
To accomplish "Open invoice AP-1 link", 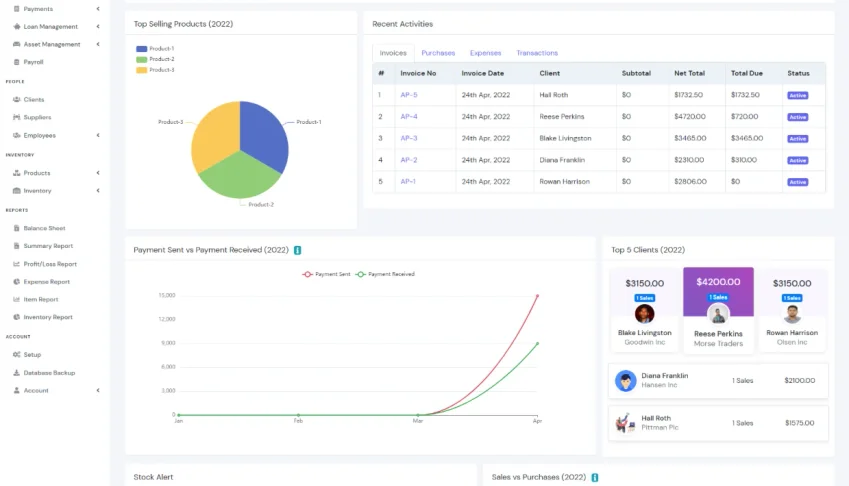I will tap(408, 181).
